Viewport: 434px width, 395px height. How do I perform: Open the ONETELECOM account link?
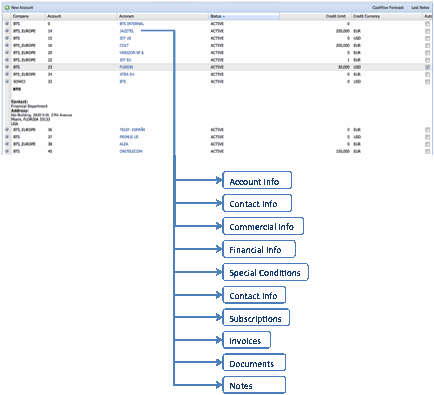pos(131,151)
